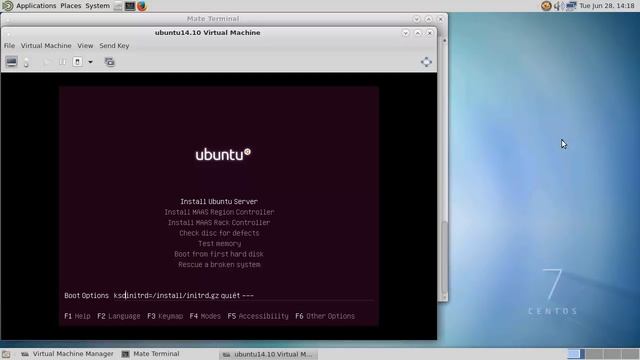Minimize the ubuntu14.10 Virtual Machine window

[405, 33]
